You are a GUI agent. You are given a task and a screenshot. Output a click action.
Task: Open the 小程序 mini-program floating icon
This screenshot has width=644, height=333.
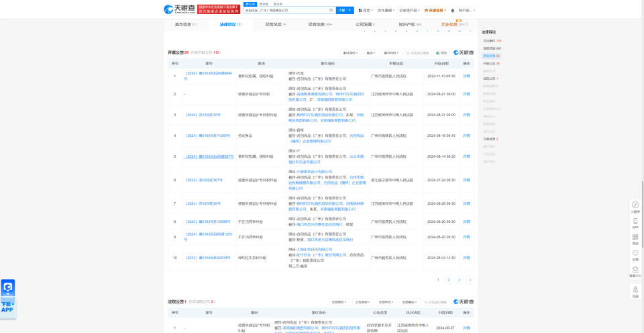tap(635, 207)
